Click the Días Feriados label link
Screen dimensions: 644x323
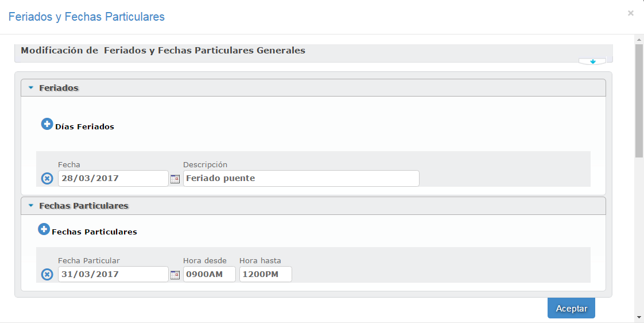pyautogui.click(x=84, y=127)
